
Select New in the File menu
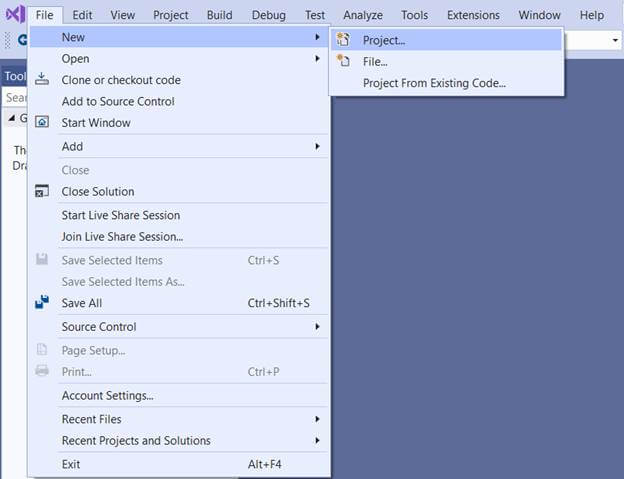pyautogui.click(x=179, y=37)
